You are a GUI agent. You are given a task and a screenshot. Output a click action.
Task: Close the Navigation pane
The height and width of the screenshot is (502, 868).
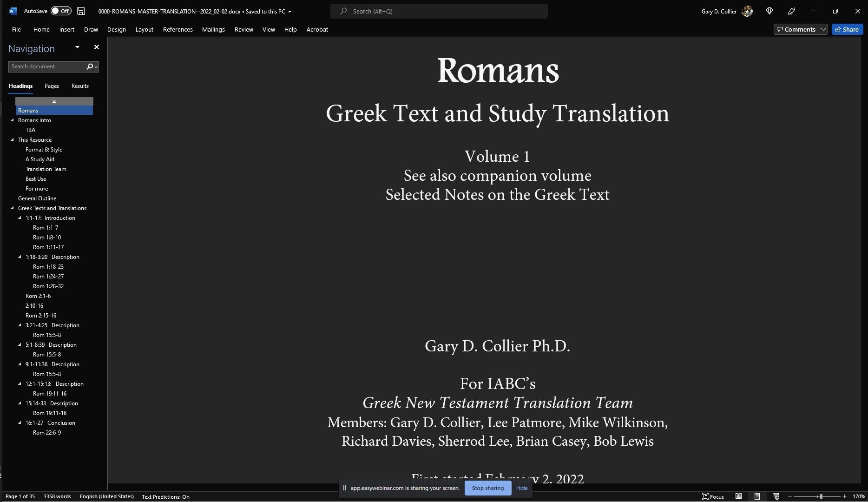click(97, 47)
